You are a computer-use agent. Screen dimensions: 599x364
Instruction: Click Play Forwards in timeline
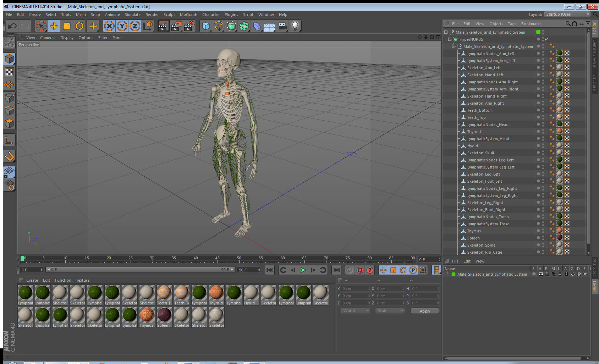point(303,270)
